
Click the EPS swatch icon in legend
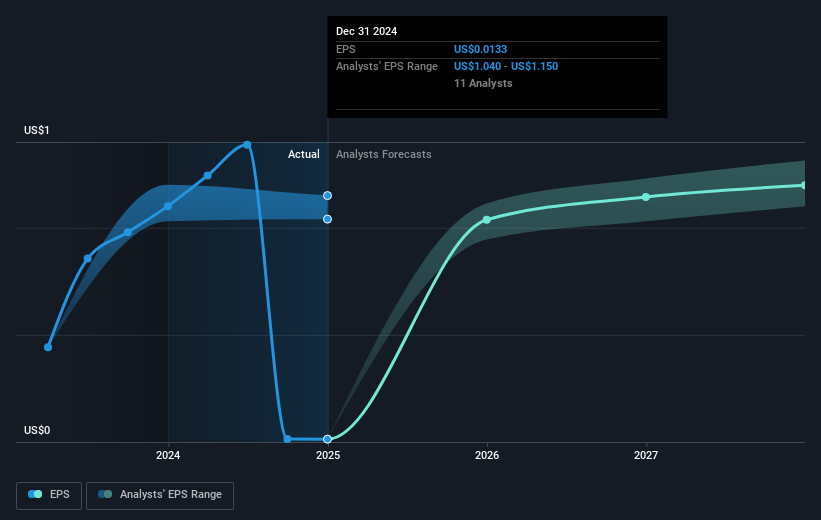tap(35, 494)
